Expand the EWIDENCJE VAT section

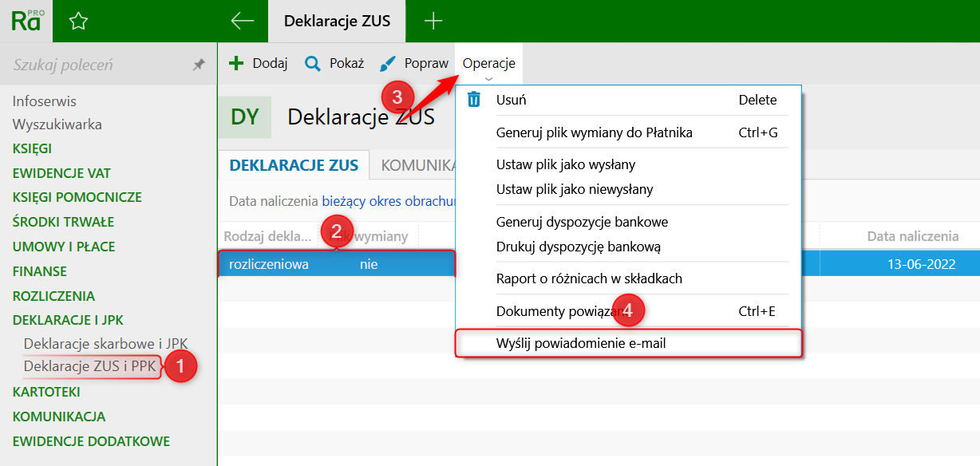pyautogui.click(x=61, y=173)
